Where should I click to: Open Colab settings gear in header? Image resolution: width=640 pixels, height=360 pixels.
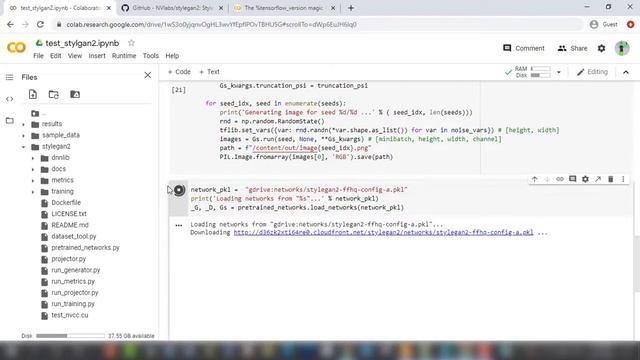click(x=601, y=48)
